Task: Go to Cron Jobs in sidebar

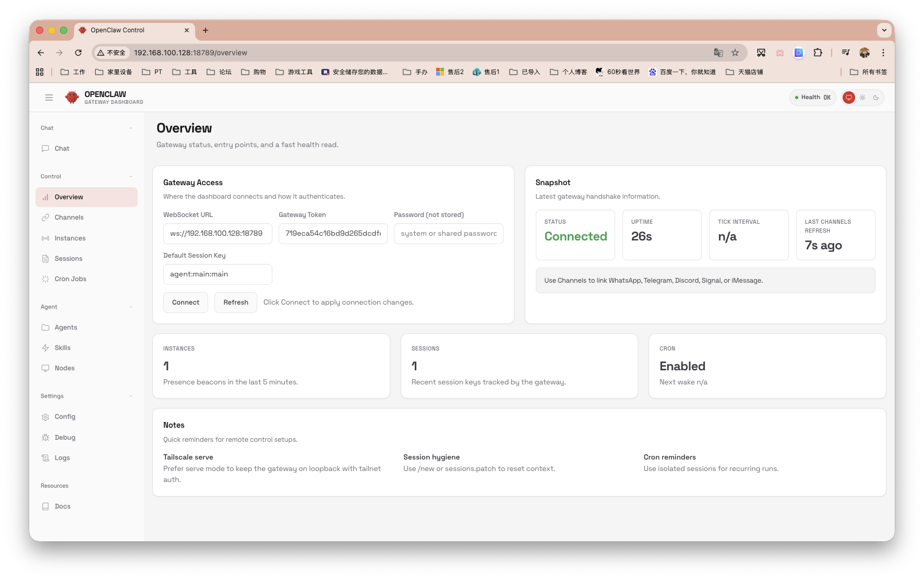Action: coord(70,279)
